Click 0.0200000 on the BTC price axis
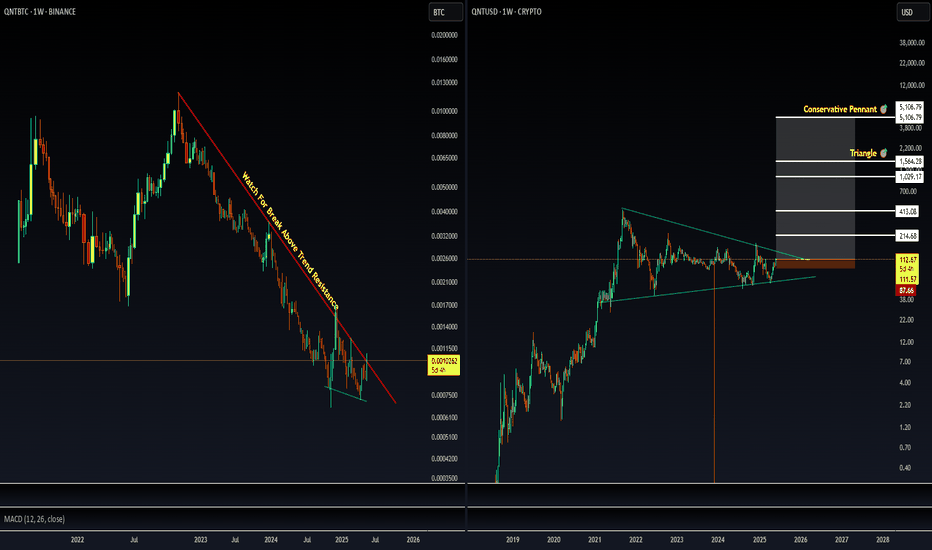932x550 pixels. pos(444,35)
